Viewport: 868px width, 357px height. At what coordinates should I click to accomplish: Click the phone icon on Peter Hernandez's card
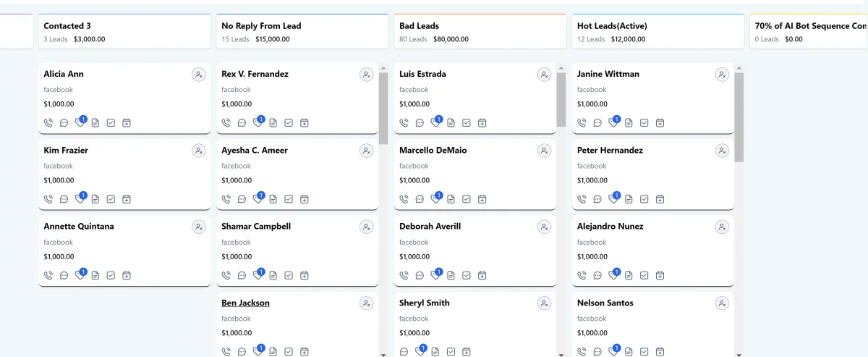pos(582,199)
